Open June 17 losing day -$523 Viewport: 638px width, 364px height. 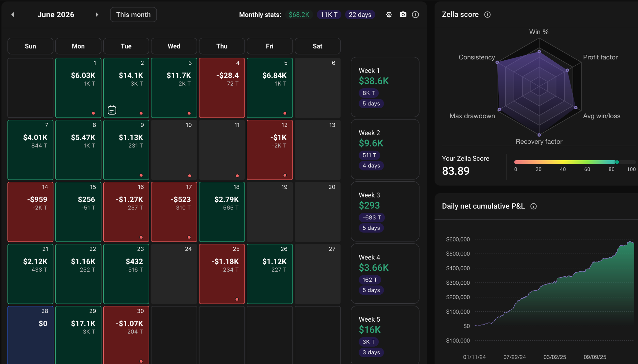(174, 212)
